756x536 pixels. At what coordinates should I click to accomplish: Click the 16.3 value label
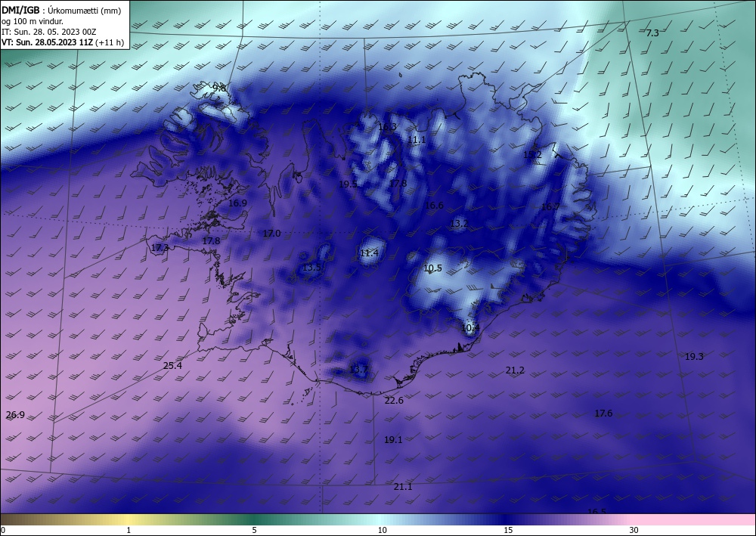tap(387, 127)
